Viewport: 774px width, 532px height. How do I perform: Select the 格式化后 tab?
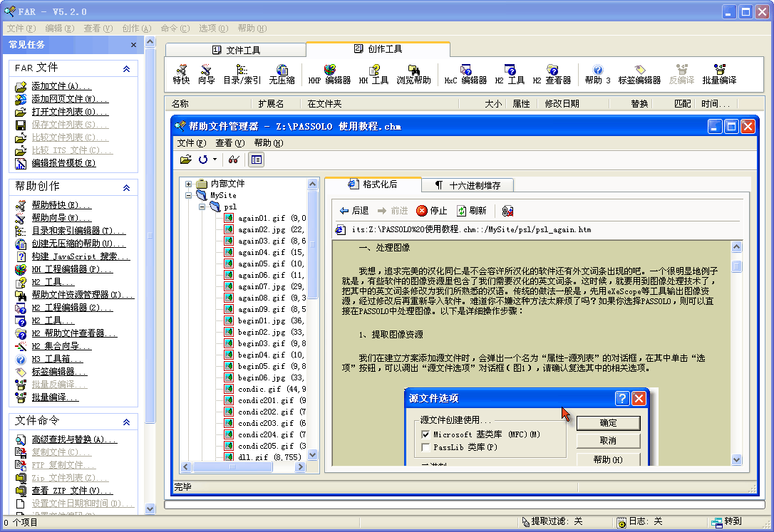point(373,184)
